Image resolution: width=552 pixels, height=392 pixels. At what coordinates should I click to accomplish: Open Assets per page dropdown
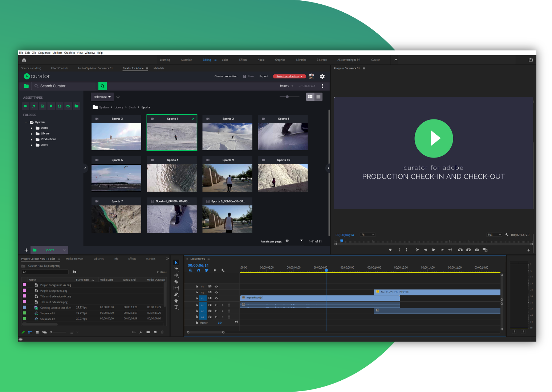294,241
